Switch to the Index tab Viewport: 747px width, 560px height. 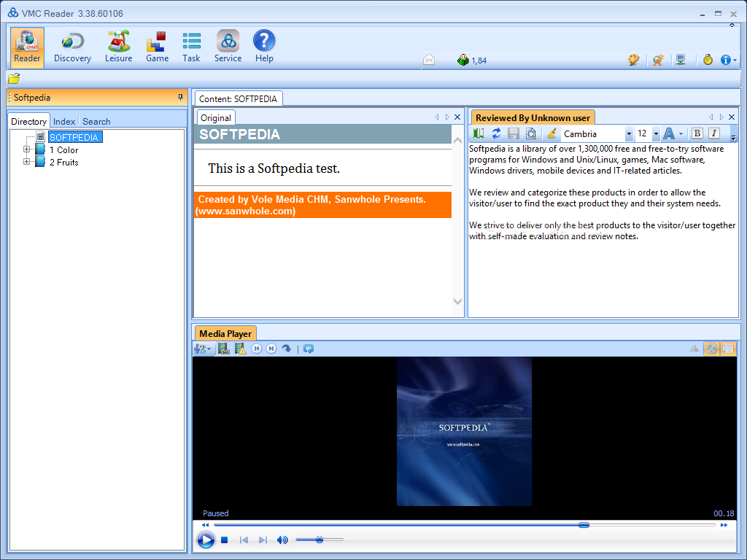coord(64,122)
